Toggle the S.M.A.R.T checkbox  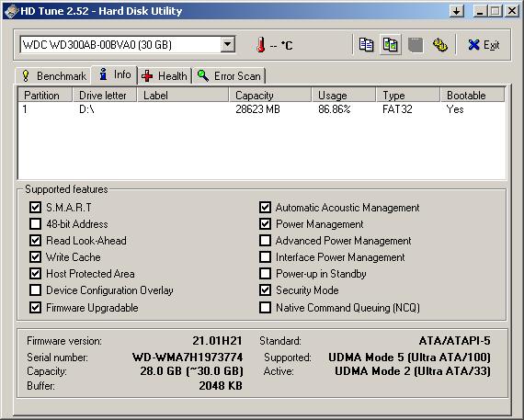pyautogui.click(x=35, y=207)
